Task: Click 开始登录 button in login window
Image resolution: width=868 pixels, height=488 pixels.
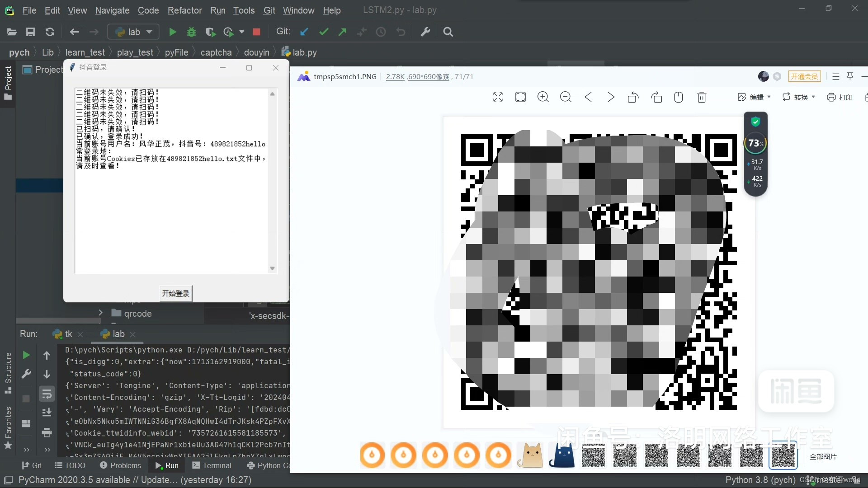Action: coord(176,293)
